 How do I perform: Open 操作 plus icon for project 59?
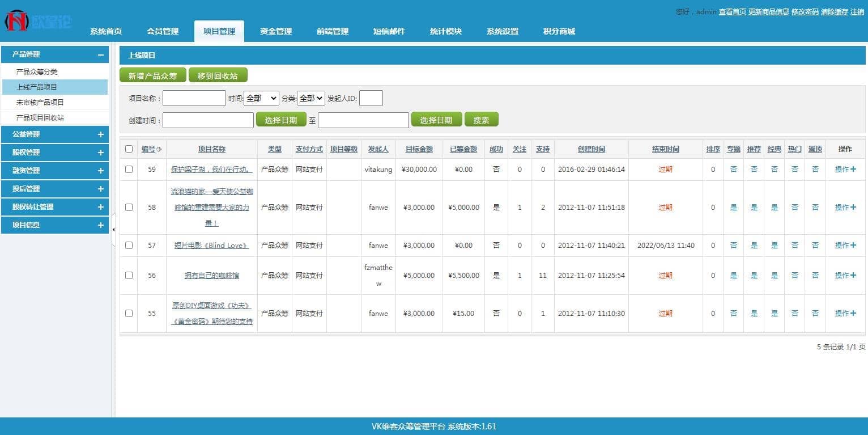pyautogui.click(x=853, y=169)
